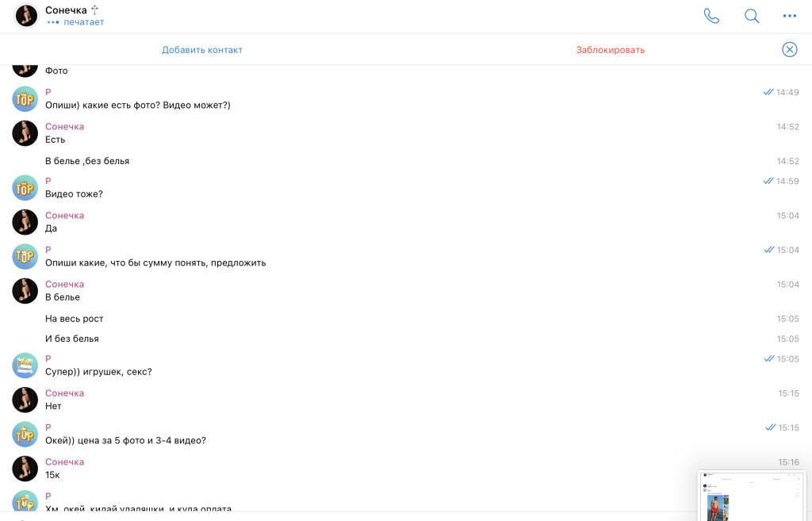
Task: Click the 'Добавить контакт' button
Action: coord(202,50)
